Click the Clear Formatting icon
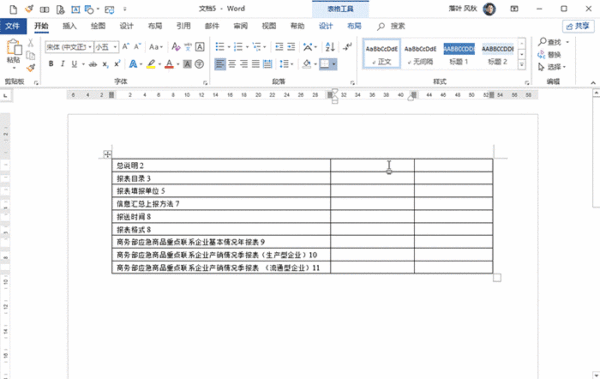The image size is (600, 379). (x=176, y=47)
